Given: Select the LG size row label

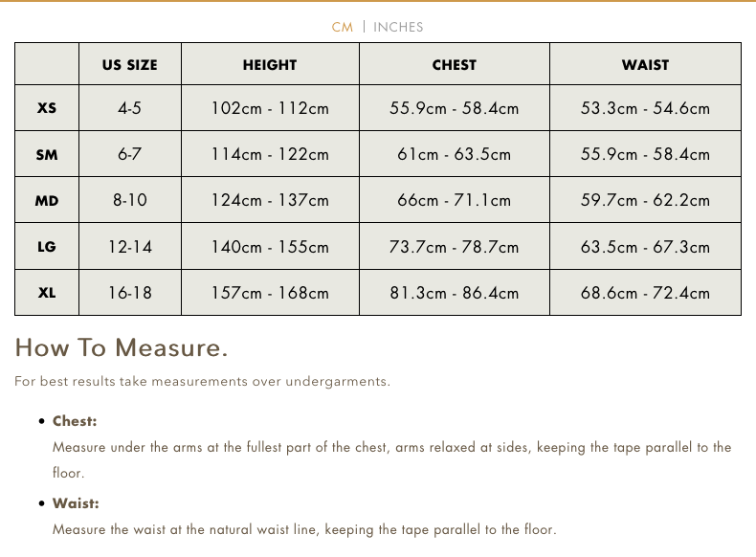Looking at the screenshot, I should point(47,247).
